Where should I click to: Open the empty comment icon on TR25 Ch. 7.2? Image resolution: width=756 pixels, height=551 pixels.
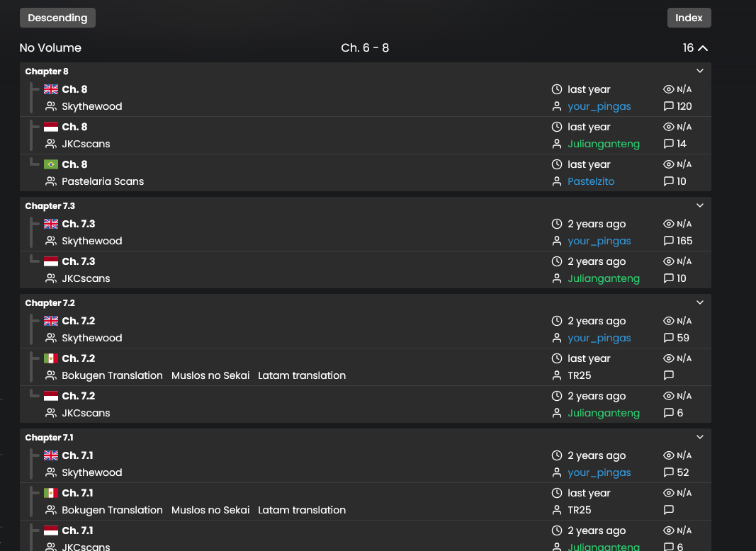point(669,375)
